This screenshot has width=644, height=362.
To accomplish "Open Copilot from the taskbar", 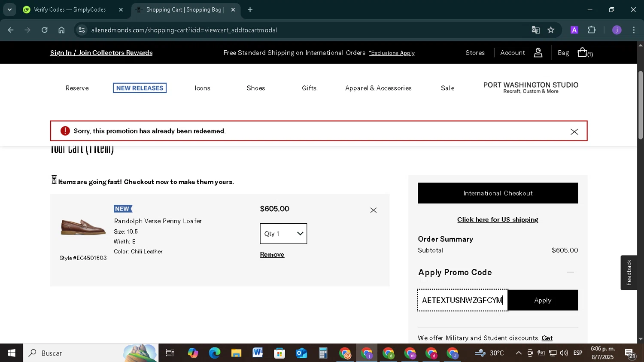I will (x=193, y=353).
